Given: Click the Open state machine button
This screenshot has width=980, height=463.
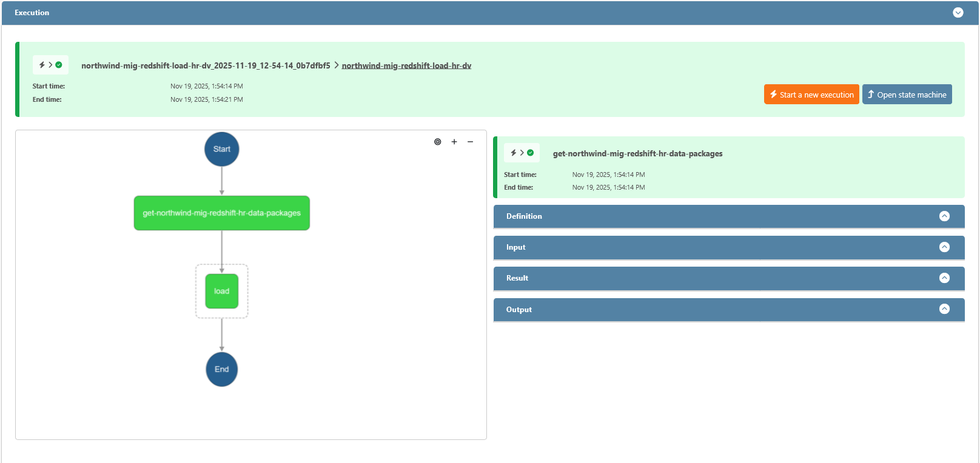Looking at the screenshot, I should [x=907, y=95].
